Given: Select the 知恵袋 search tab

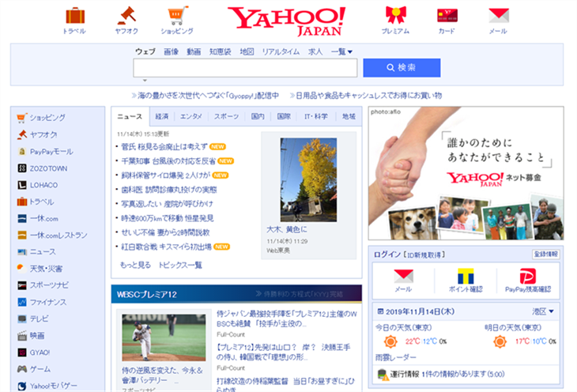Looking at the screenshot, I should tap(220, 51).
